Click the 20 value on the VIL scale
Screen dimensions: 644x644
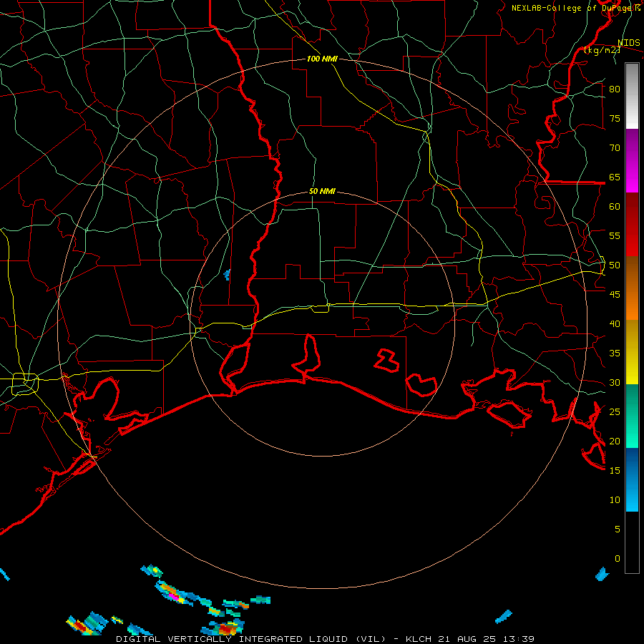coord(615,441)
